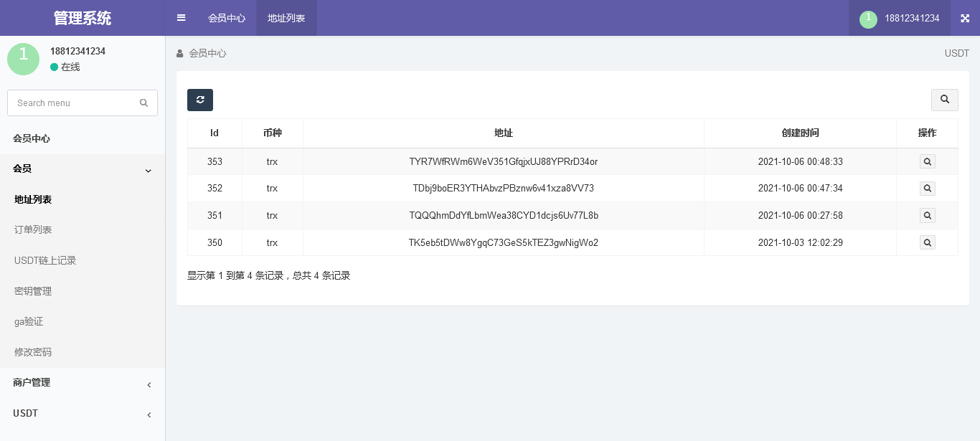
Task: Click the hamburger menu toggle icon
Action: point(182,18)
